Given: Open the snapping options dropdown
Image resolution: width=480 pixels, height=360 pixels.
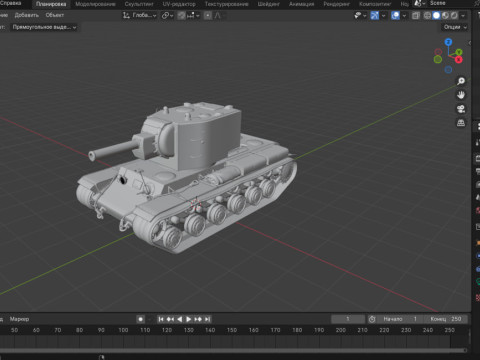Looking at the screenshot, I should tap(193, 15).
